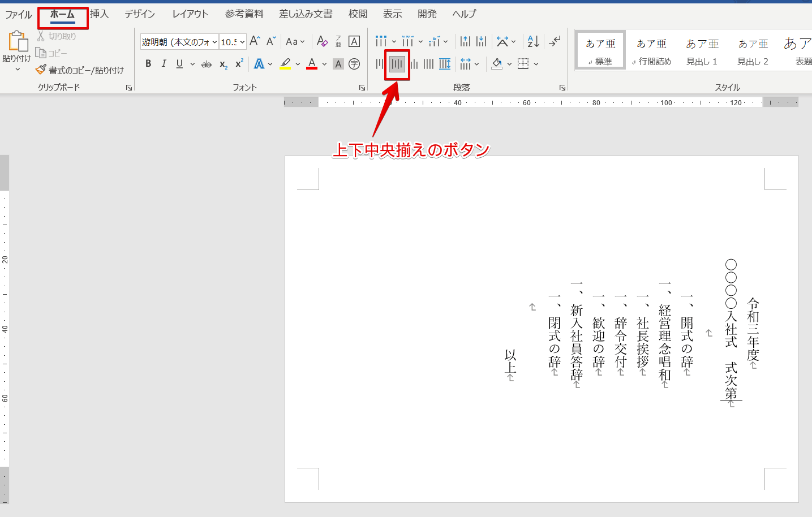Screen dimensions: 812x517
Task: Clear all formatting with the eraser A icon
Action: tap(322, 41)
